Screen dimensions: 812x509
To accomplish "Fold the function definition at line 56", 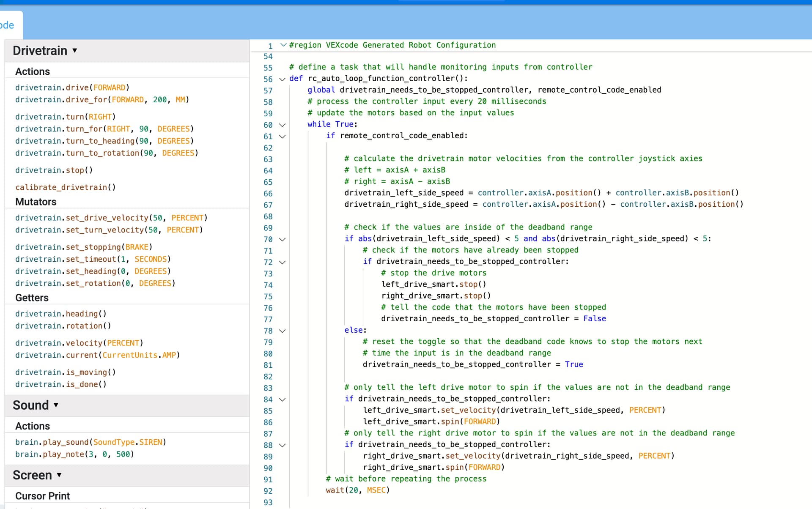I will (x=282, y=79).
